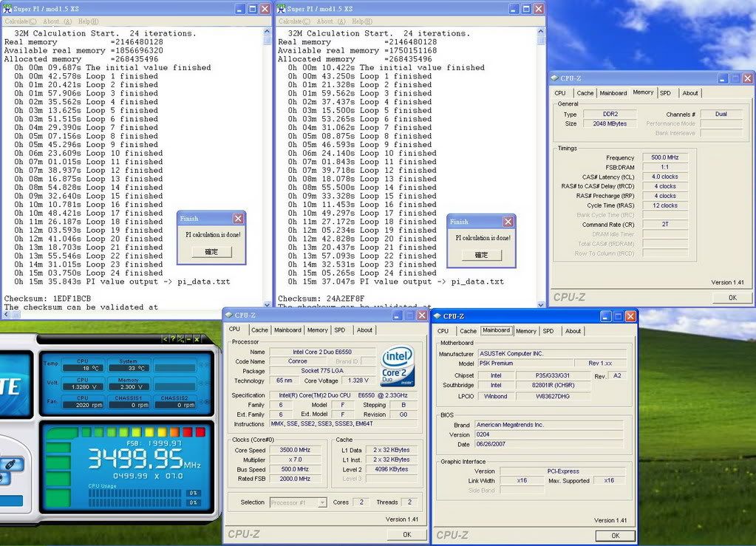Click the Intel Core 2 Duo logo
Image resolution: width=756 pixels, height=546 pixels.
coord(398,366)
